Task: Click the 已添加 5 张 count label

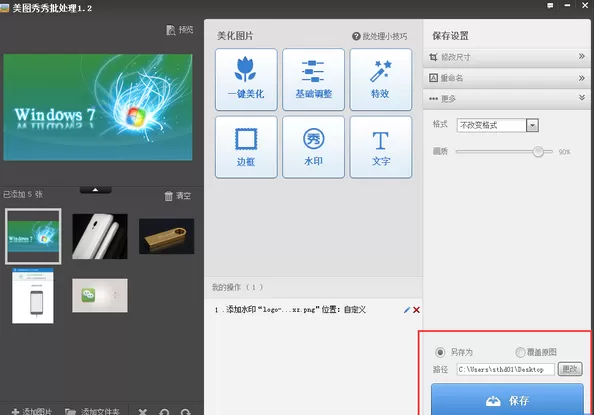Action: [23, 194]
